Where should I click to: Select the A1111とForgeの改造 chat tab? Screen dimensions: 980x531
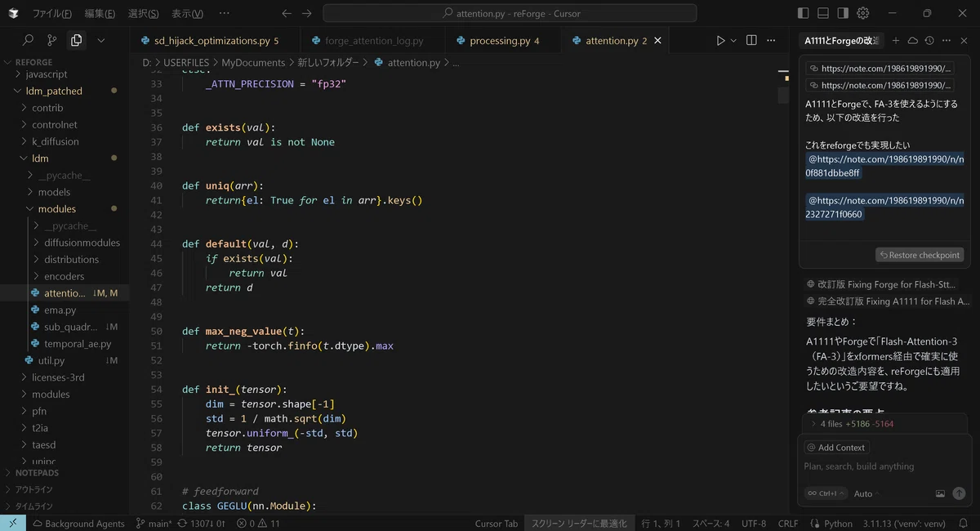[841, 40]
